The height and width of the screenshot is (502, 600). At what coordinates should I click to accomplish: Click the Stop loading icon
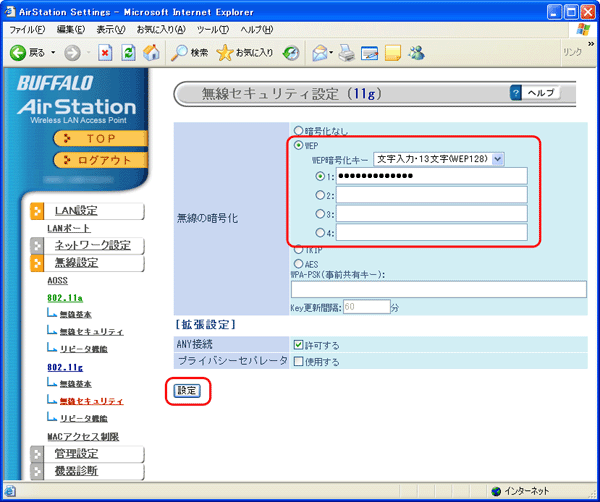click(104, 51)
